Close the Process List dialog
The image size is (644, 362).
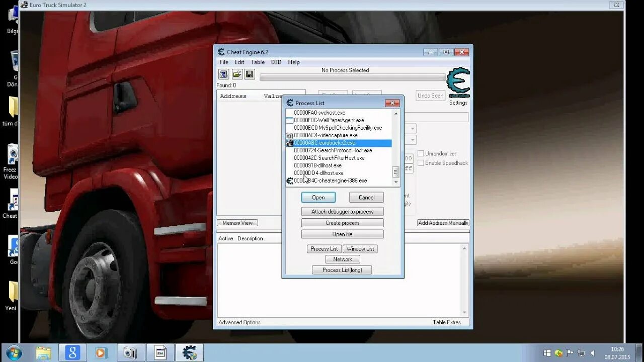(392, 103)
